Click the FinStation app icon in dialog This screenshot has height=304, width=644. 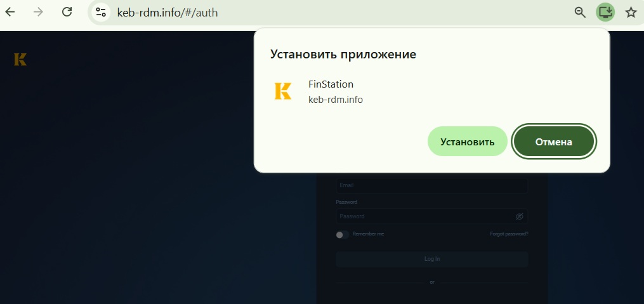(x=282, y=91)
